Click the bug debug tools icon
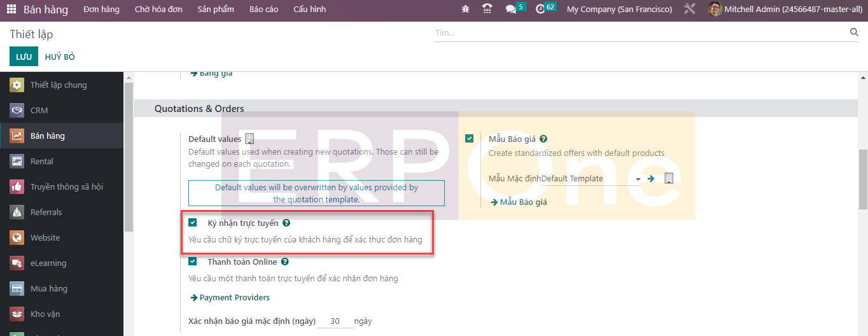The height and width of the screenshot is (336, 868). 465,10
